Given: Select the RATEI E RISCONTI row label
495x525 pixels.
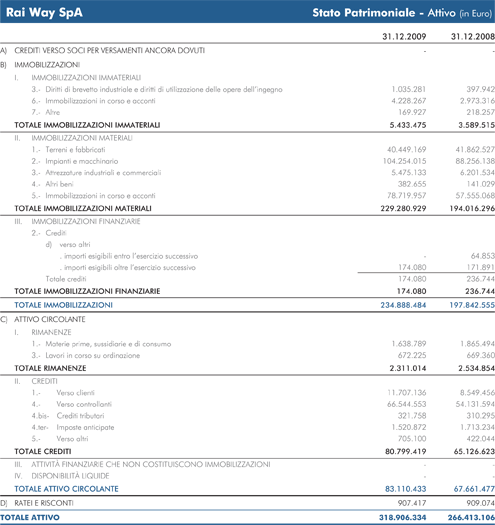Looking at the screenshot, I should pyautogui.click(x=44, y=503).
